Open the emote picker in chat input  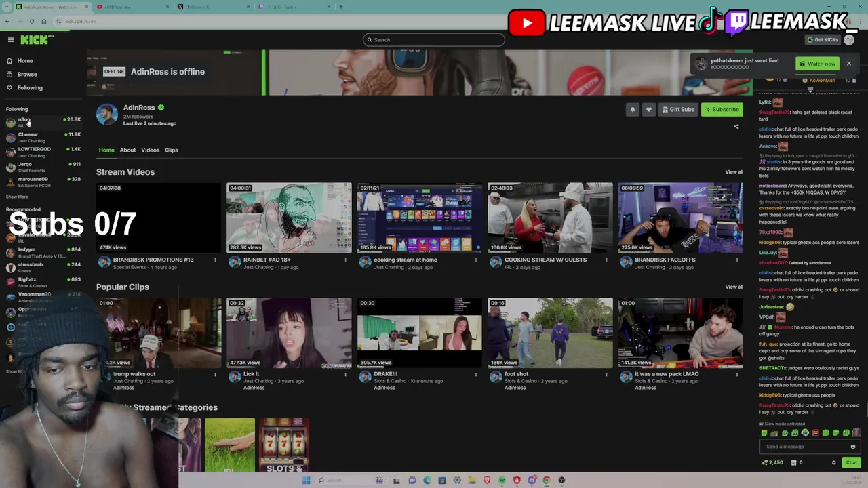853,447
